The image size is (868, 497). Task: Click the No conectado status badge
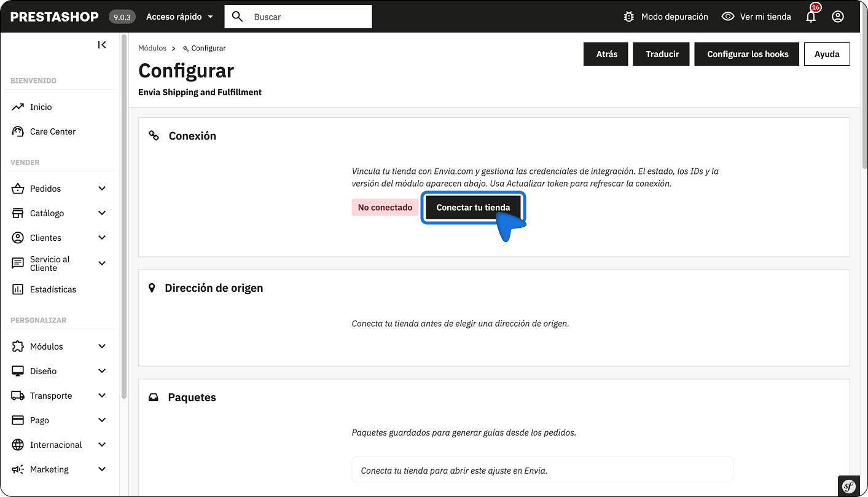pyautogui.click(x=385, y=208)
